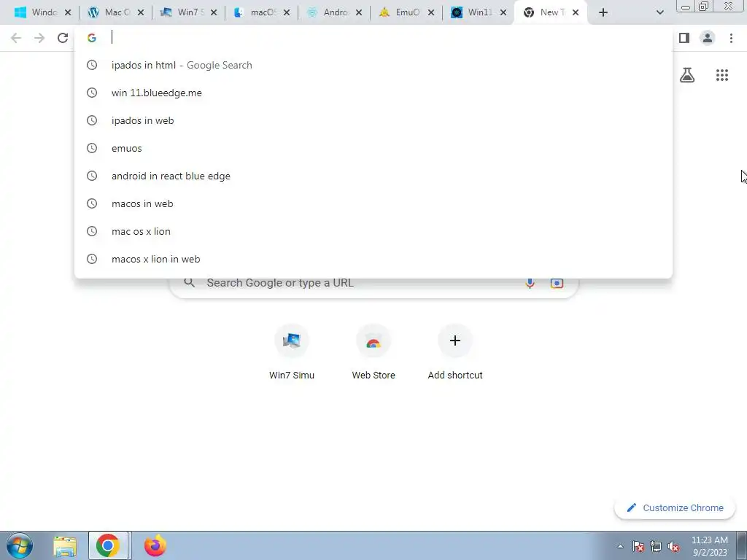
Task: Select suggestion 'emuos'
Action: (x=373, y=148)
